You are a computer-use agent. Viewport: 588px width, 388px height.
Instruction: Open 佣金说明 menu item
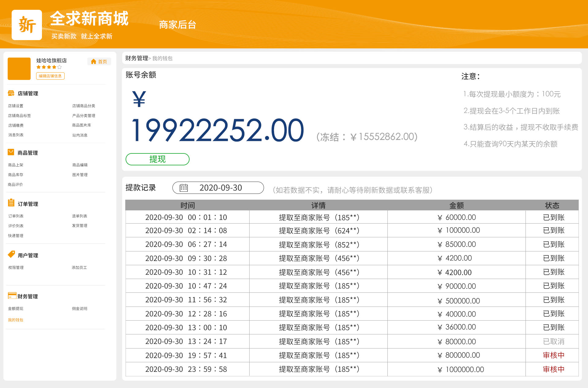(79, 309)
